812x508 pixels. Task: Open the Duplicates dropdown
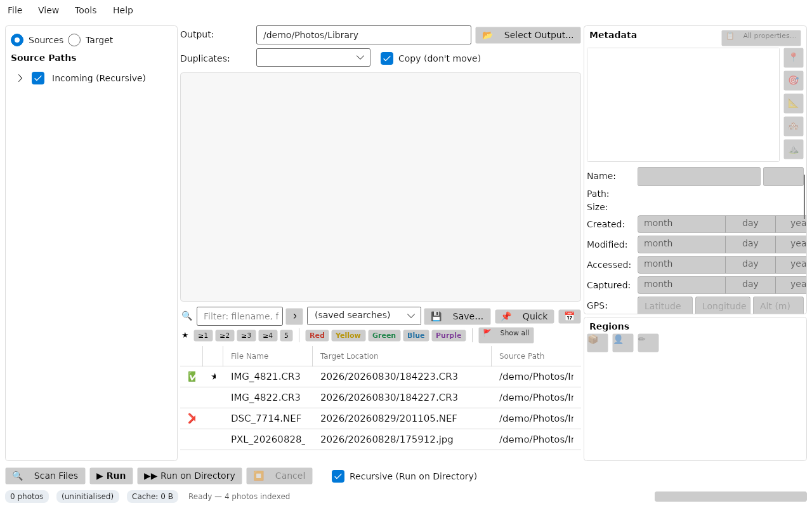click(x=313, y=58)
